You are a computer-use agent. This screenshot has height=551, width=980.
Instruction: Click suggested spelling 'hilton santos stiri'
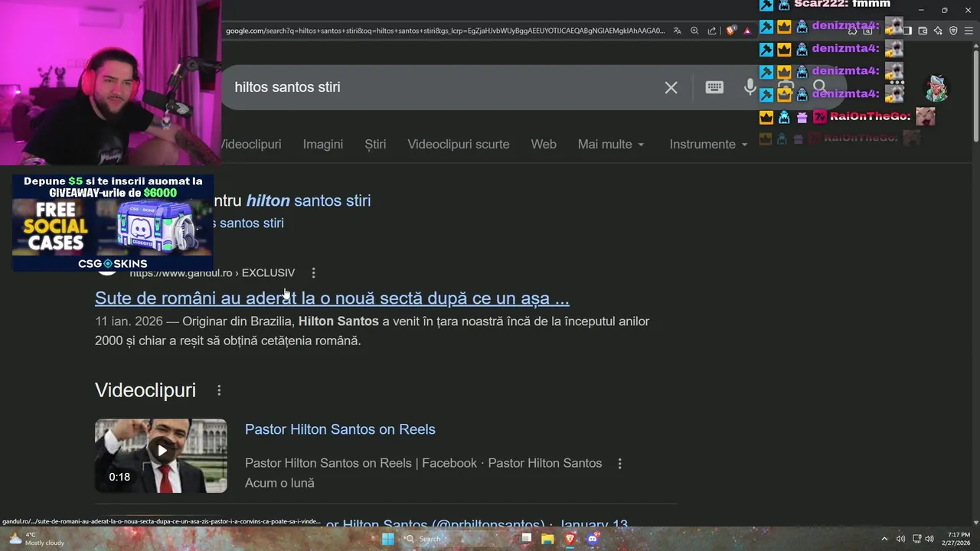tap(309, 201)
